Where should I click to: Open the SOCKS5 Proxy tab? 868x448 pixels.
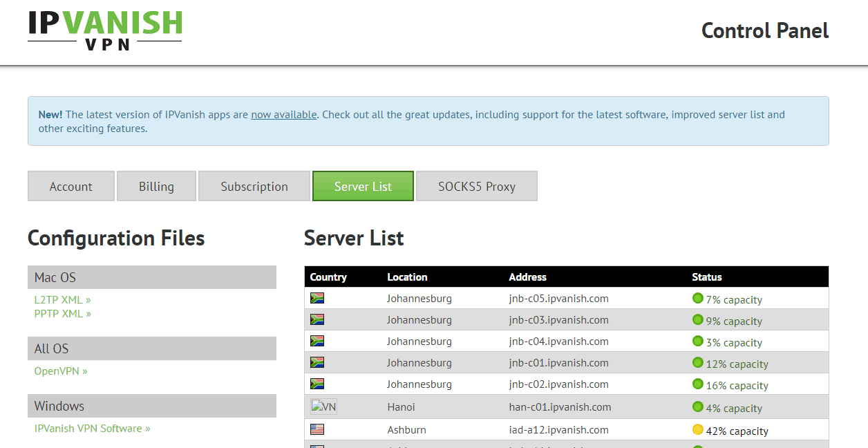tap(477, 187)
